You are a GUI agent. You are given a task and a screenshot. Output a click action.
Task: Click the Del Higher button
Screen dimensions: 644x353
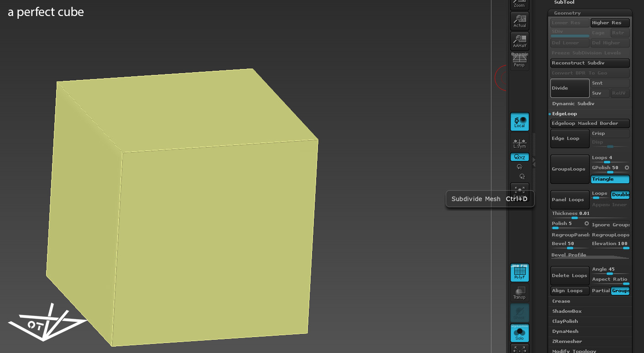(610, 43)
